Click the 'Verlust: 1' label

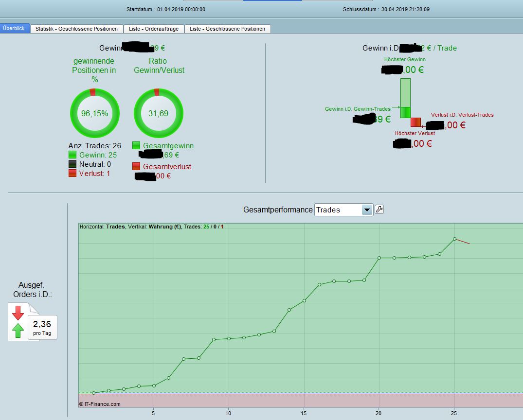[95, 174]
